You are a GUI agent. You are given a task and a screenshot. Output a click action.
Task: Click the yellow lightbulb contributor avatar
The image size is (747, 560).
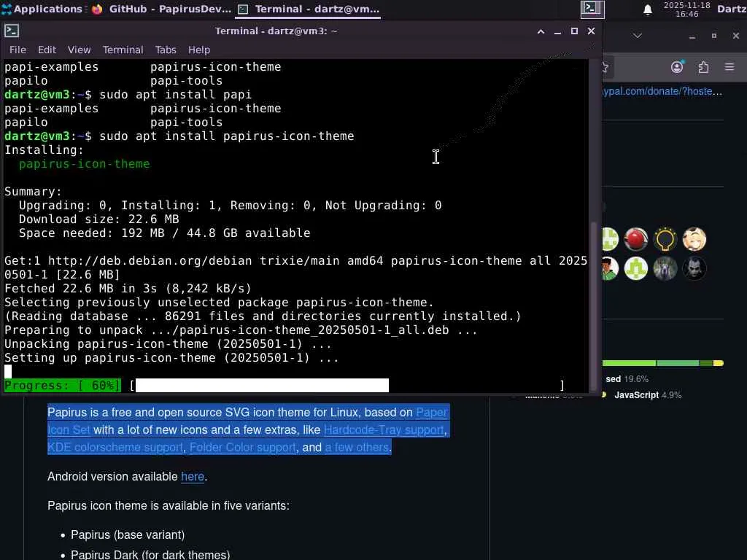(665, 239)
